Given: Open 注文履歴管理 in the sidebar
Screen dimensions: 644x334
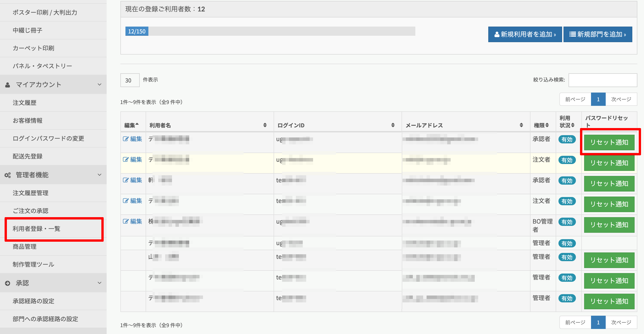Looking at the screenshot, I should click(x=31, y=193).
